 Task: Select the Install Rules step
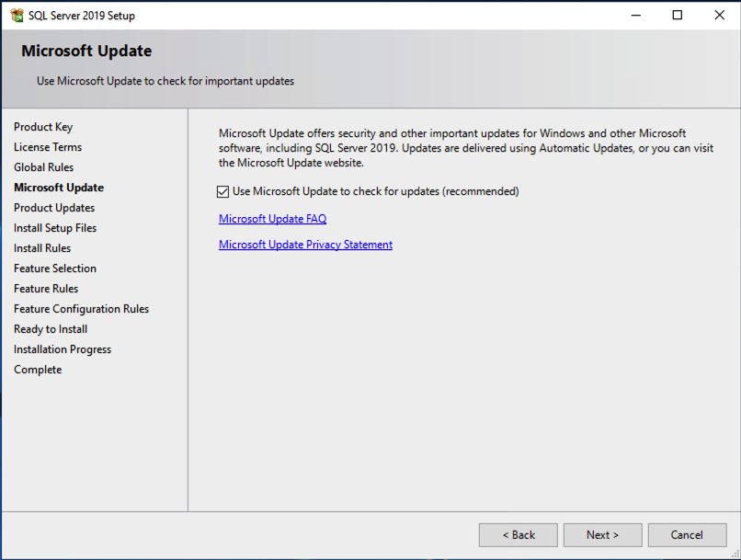[41, 247]
